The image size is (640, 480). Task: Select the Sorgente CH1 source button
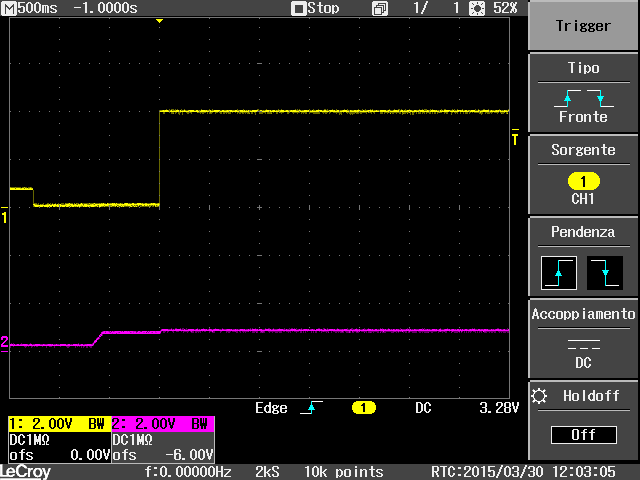583,175
